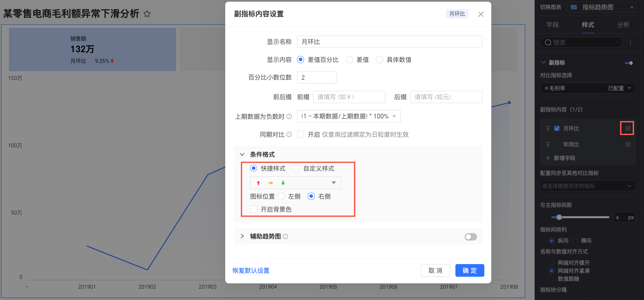Screen dimensions: 644x300
Task: Switch to the 分析 tab
Action: point(623,25)
